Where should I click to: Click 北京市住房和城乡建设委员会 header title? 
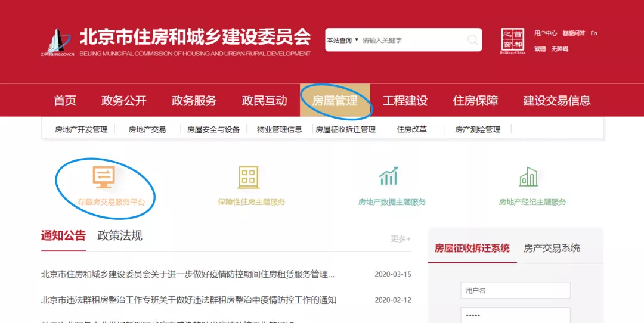pos(195,37)
